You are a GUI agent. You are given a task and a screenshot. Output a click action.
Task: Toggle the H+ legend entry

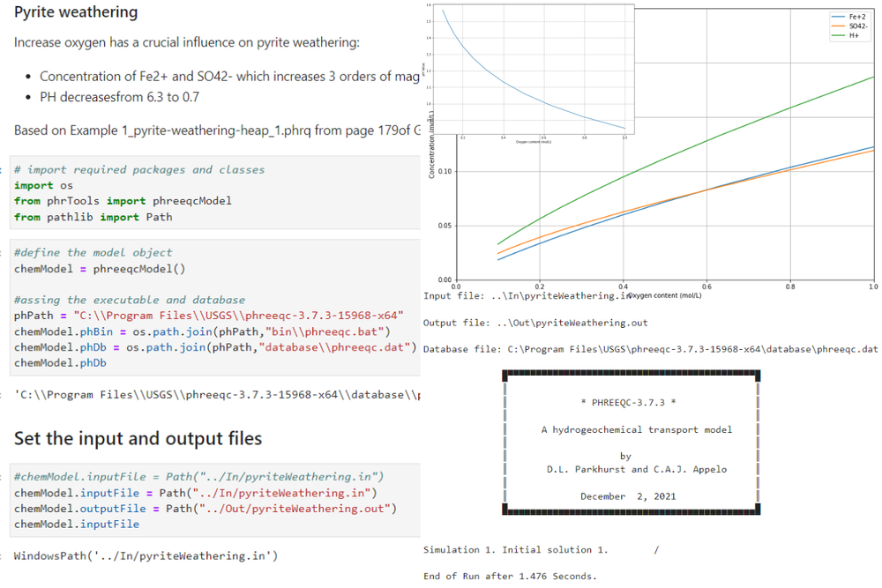tap(852, 36)
